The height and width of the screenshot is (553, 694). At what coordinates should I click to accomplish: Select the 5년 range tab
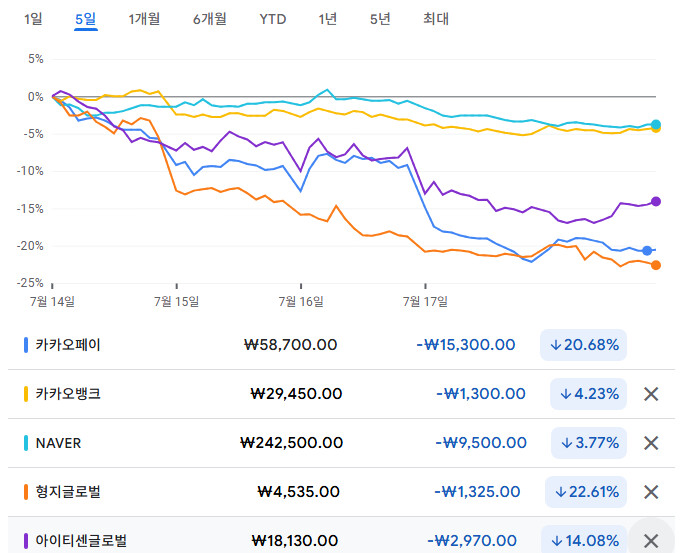tap(380, 18)
